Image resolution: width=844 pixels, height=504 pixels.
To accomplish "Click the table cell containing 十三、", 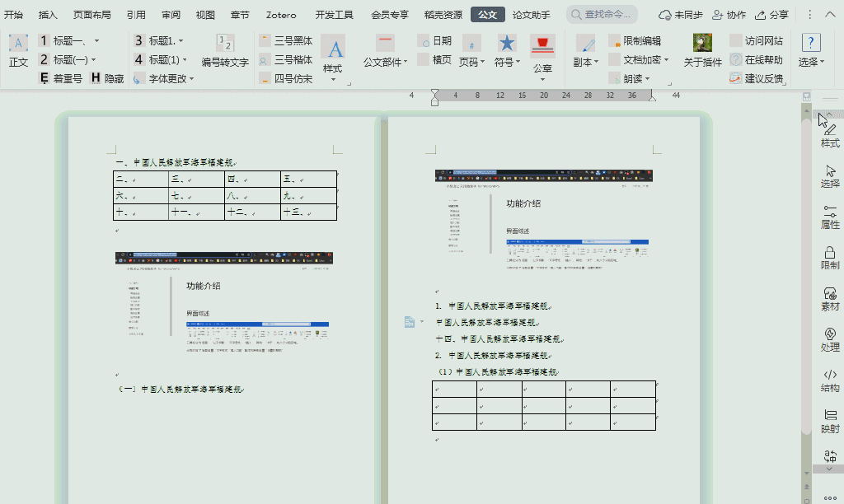I will tap(308, 212).
